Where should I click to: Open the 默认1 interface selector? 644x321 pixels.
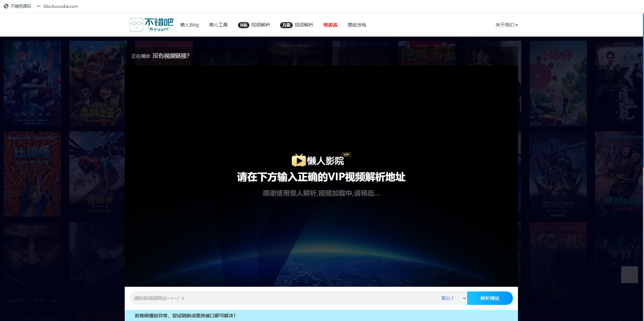tap(451, 298)
